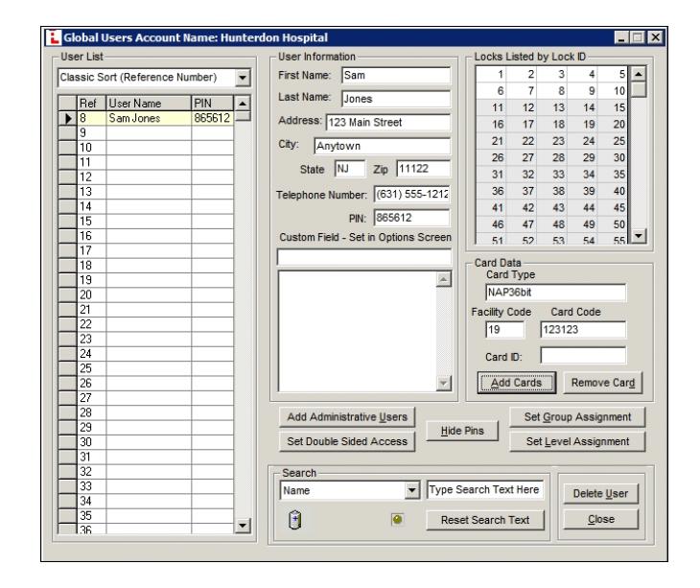Select lock ID 1 in locks grid

point(492,74)
